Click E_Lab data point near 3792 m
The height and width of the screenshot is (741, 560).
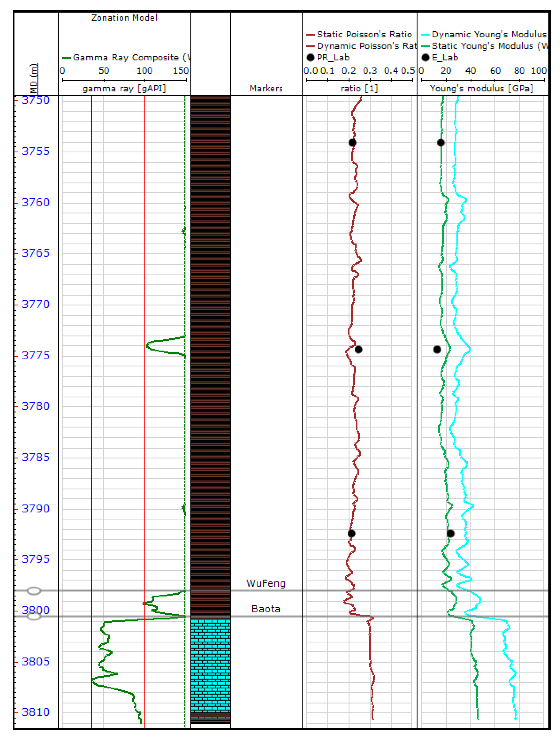point(450,533)
